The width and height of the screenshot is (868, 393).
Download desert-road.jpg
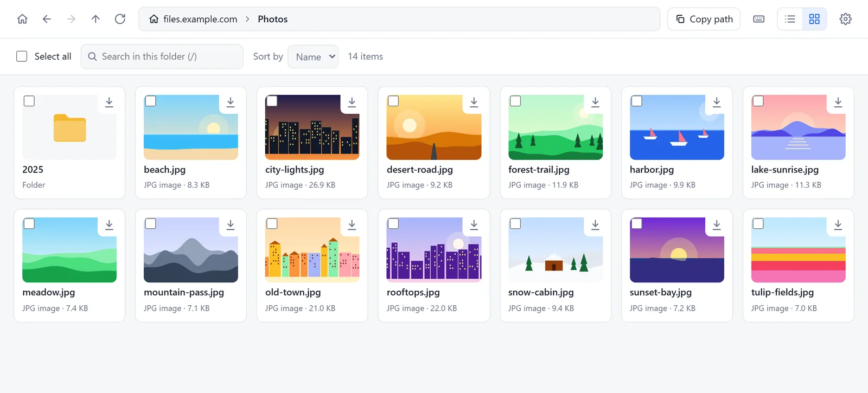click(x=474, y=102)
